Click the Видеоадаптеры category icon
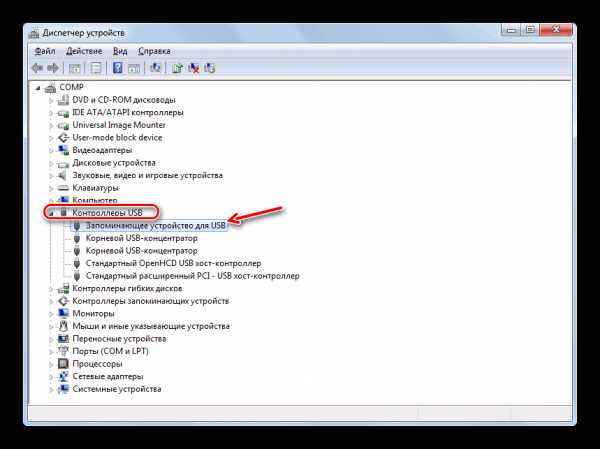600x449 pixels. (x=63, y=150)
